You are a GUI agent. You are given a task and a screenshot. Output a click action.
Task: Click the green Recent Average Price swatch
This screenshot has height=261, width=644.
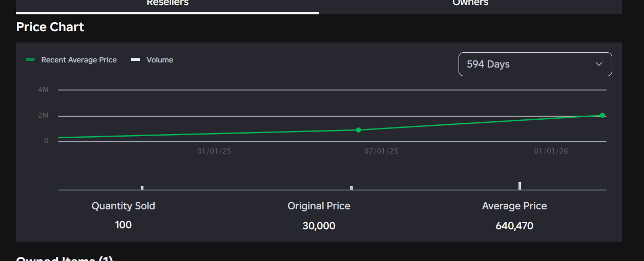[30, 60]
